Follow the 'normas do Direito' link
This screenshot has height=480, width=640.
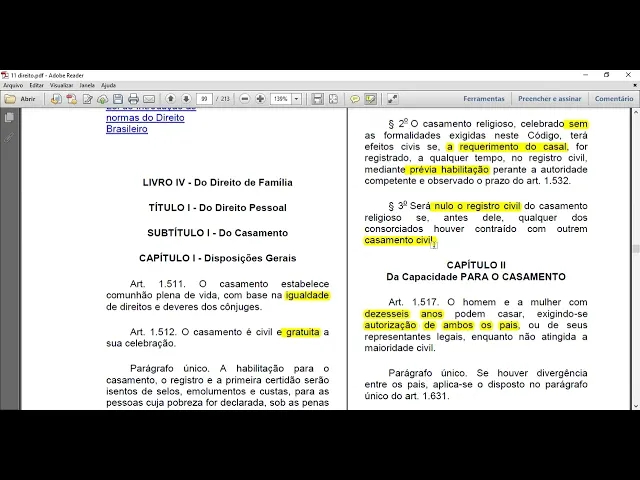pos(145,118)
